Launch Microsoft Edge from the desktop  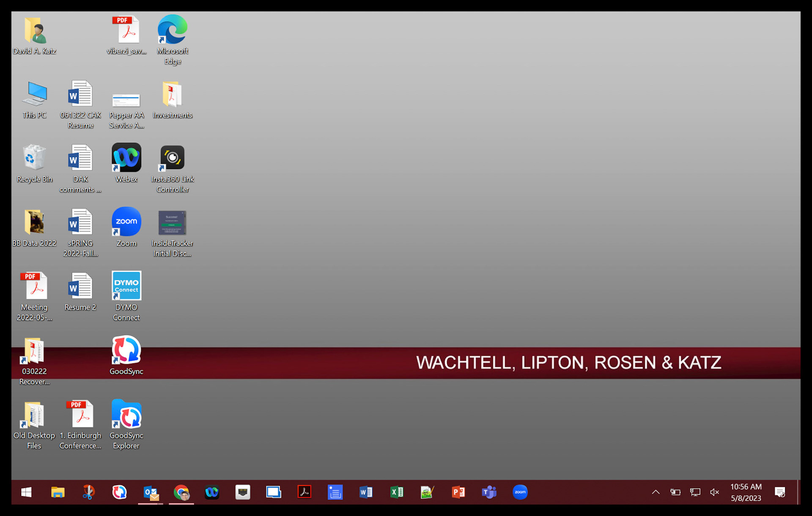coord(173,41)
